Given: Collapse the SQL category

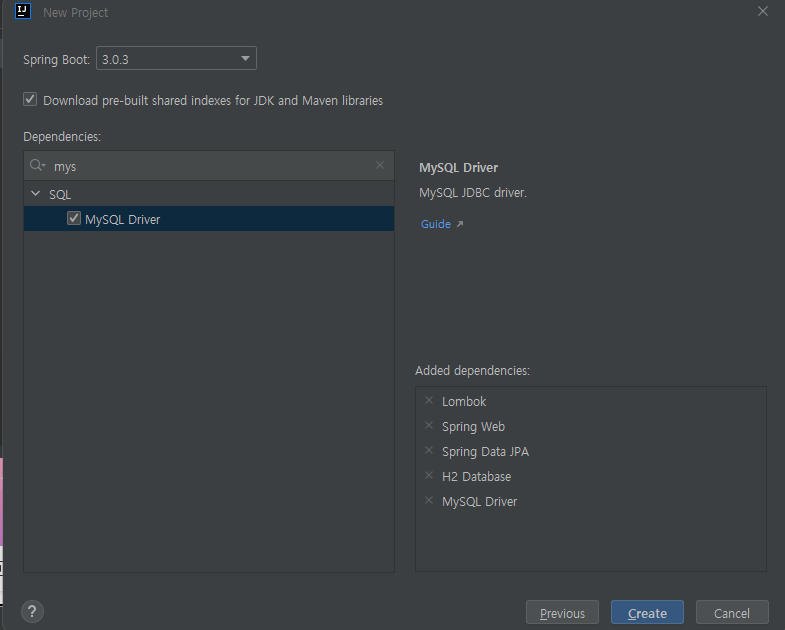Looking at the screenshot, I should click(x=36, y=193).
